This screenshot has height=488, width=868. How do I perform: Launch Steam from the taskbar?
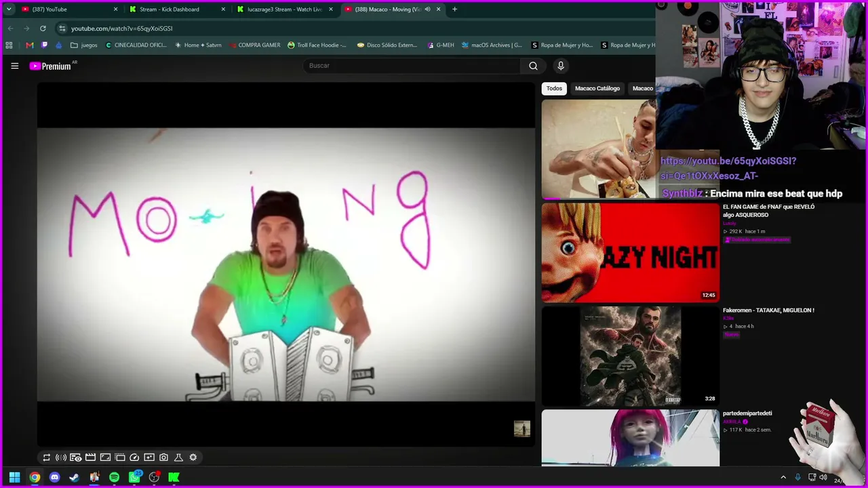click(74, 477)
